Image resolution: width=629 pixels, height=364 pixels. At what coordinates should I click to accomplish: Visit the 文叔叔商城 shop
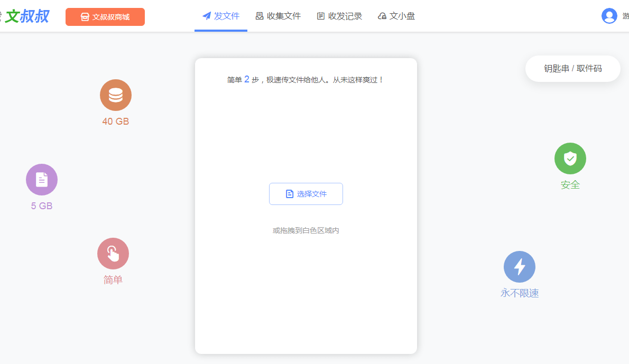105,16
